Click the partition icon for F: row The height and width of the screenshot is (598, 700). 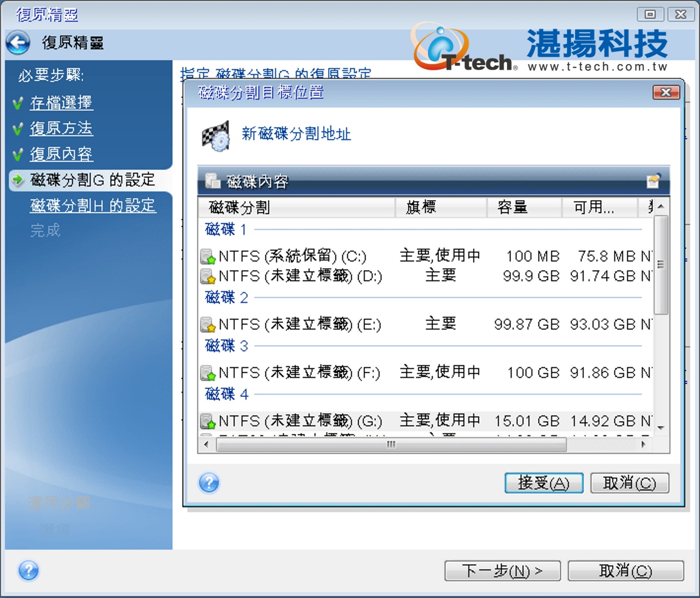(x=208, y=373)
